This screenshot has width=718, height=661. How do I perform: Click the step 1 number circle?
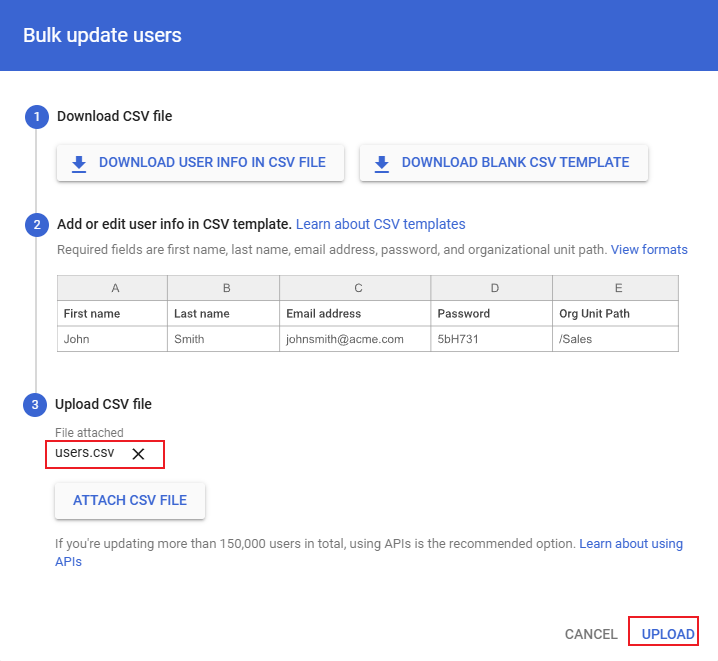[36, 116]
